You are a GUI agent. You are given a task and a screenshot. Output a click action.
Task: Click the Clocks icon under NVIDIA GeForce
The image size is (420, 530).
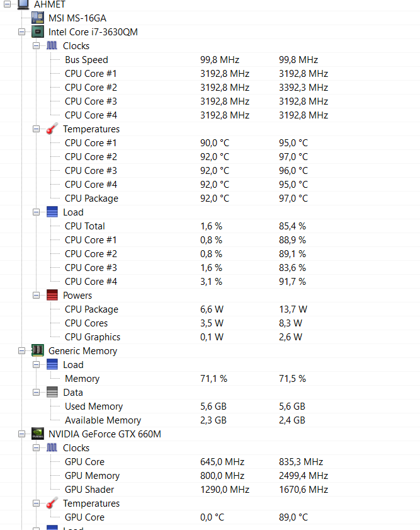tap(52, 447)
